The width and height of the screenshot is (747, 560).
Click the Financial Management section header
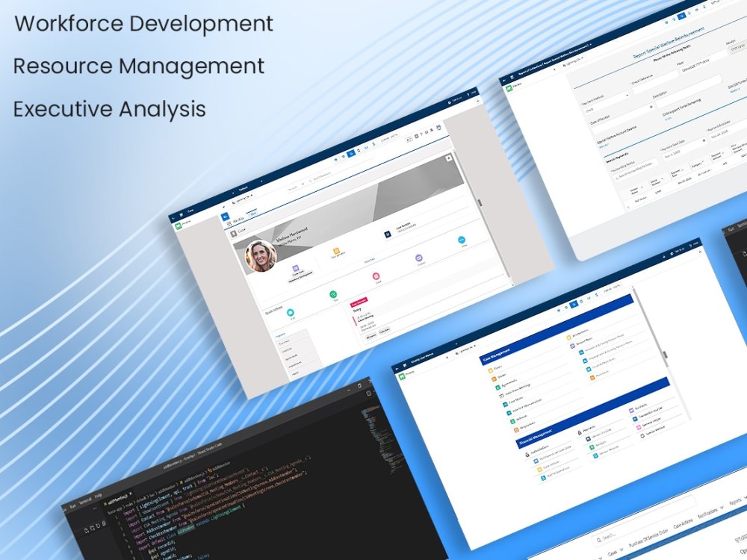(592, 414)
